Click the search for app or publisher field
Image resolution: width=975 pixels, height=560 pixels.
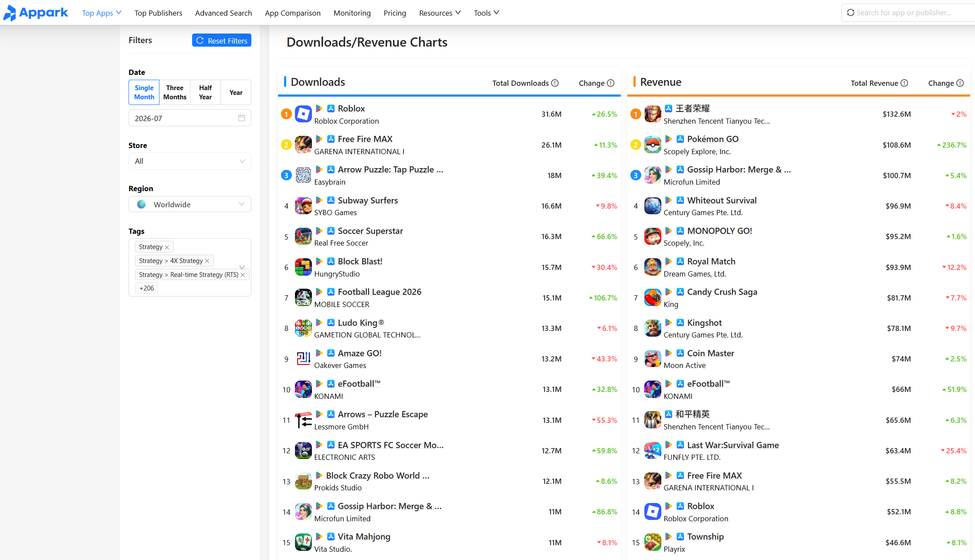(x=908, y=13)
